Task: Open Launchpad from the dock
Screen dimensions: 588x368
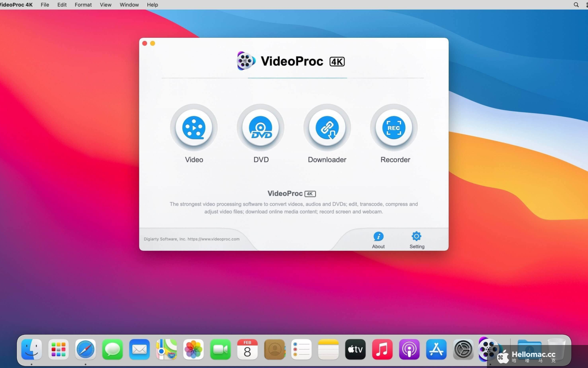Action: coord(58,350)
